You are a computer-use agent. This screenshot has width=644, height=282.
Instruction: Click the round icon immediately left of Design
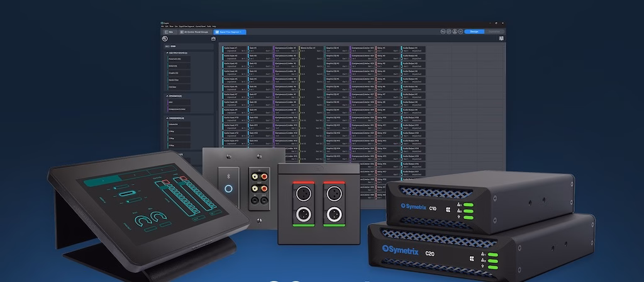coord(460,31)
